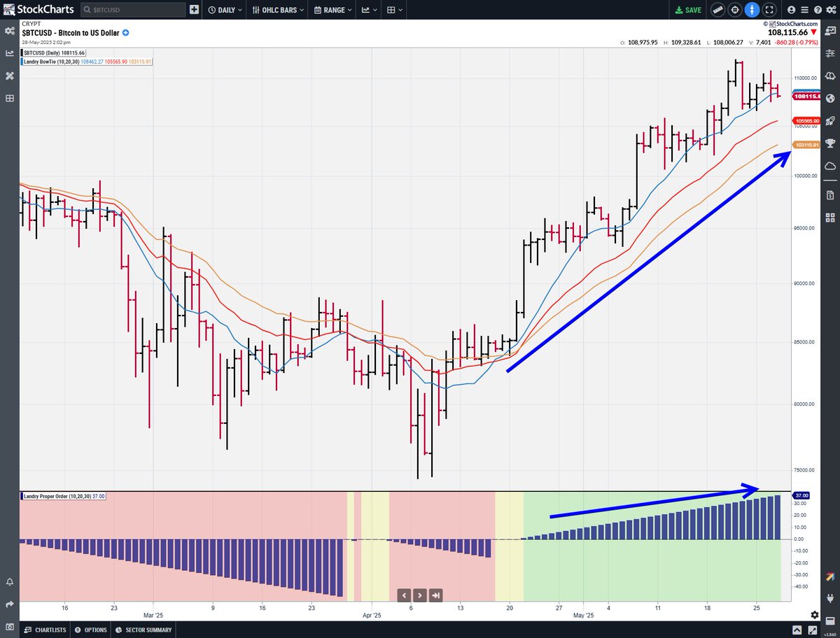The width and height of the screenshot is (840, 638).
Task: Click the StockCharts logo
Action: pyautogui.click(x=38, y=10)
